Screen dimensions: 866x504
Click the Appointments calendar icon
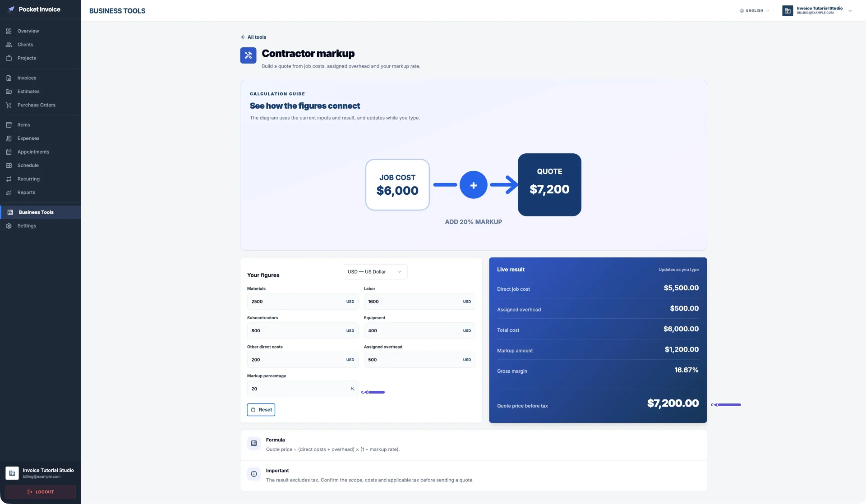tap(9, 152)
